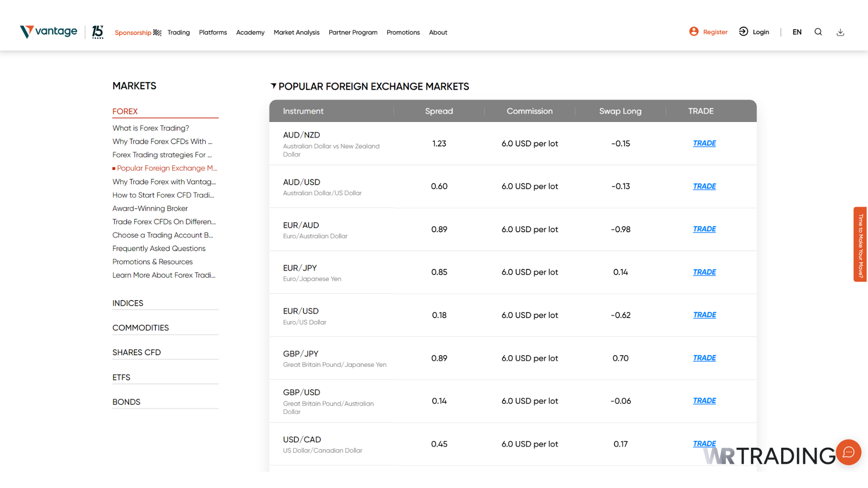Click the GBP/JPY swap long value 0.70
Screen dimensions: 868x488
621,358
